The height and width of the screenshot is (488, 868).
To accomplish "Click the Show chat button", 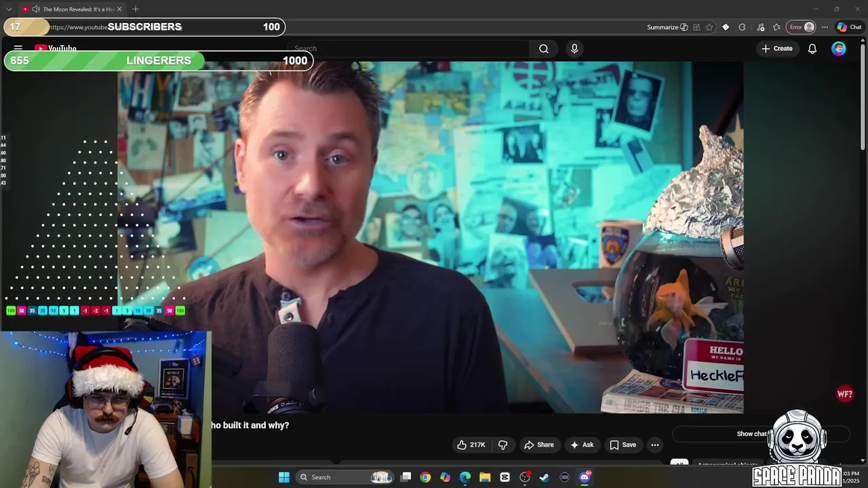I will click(761, 434).
